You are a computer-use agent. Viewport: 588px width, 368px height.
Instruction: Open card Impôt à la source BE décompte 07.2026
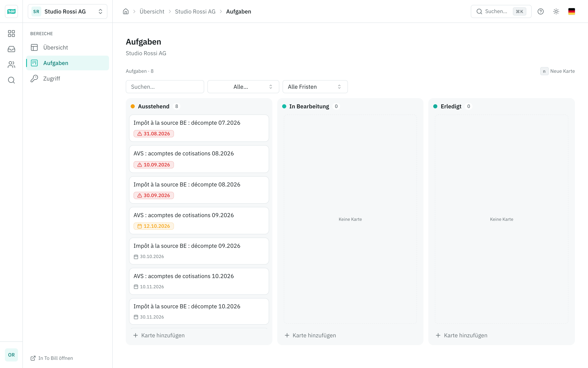[x=199, y=128]
